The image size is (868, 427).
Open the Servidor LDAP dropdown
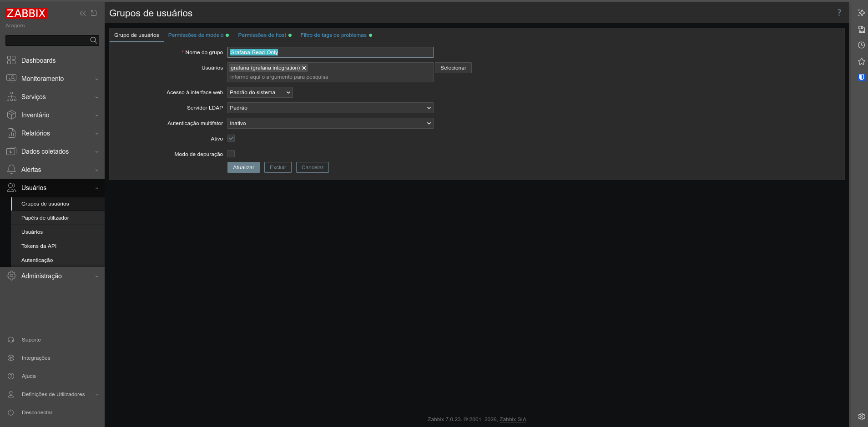tap(330, 108)
